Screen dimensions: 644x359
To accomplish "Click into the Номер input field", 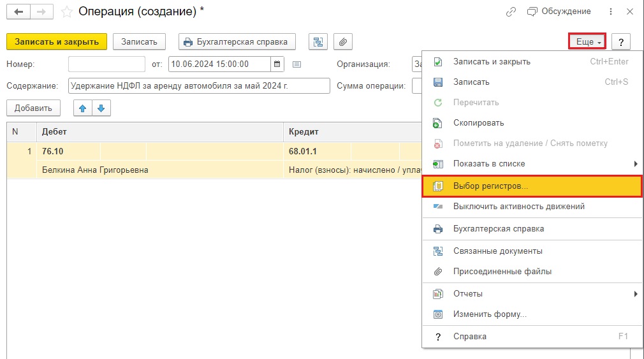I will 106,64.
